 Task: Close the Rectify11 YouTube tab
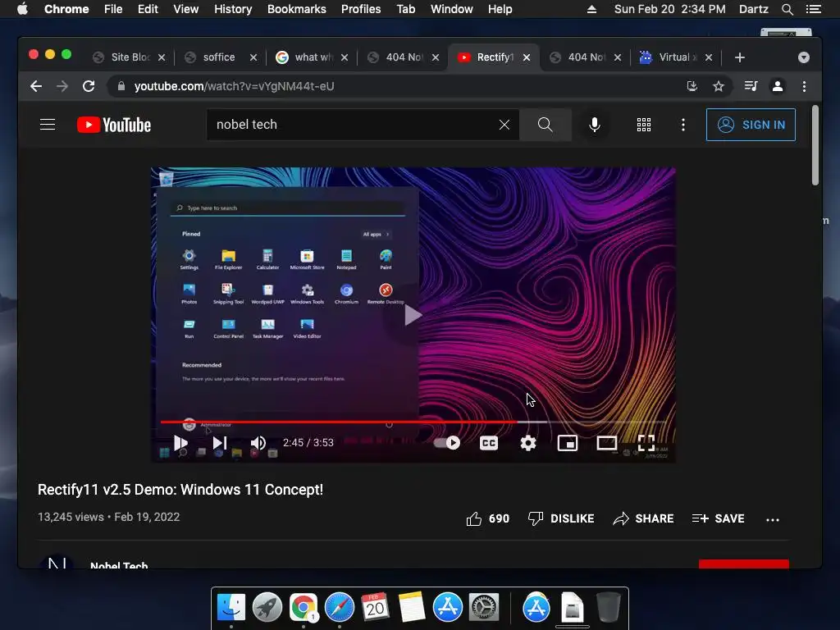(527, 57)
